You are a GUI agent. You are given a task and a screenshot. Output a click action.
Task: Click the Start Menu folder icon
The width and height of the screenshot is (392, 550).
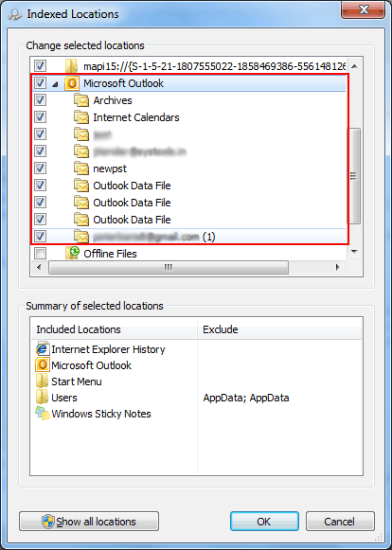click(x=42, y=381)
